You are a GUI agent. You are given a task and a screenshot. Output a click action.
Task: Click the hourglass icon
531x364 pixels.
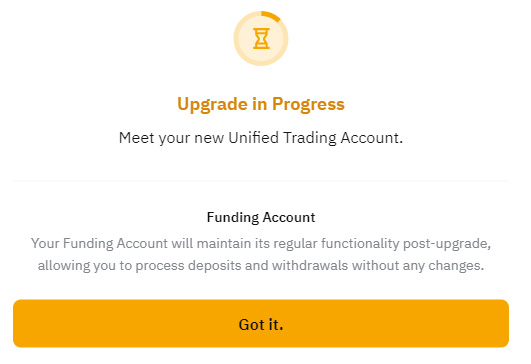click(261, 38)
